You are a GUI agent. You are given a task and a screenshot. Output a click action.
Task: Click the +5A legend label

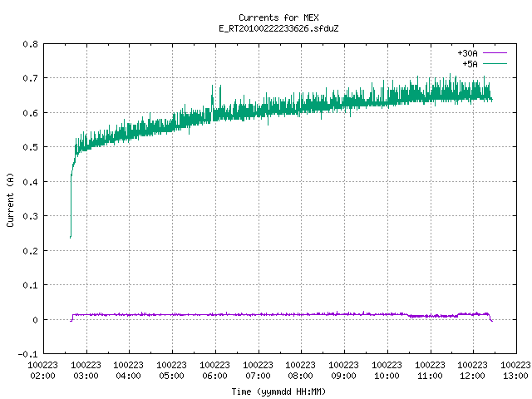470,64
